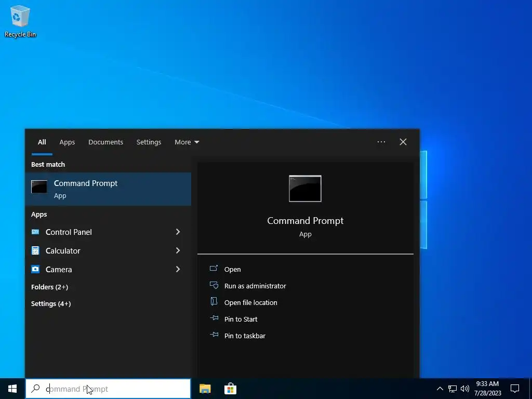
Task: Expand the More filter dropdown
Action: (x=187, y=142)
